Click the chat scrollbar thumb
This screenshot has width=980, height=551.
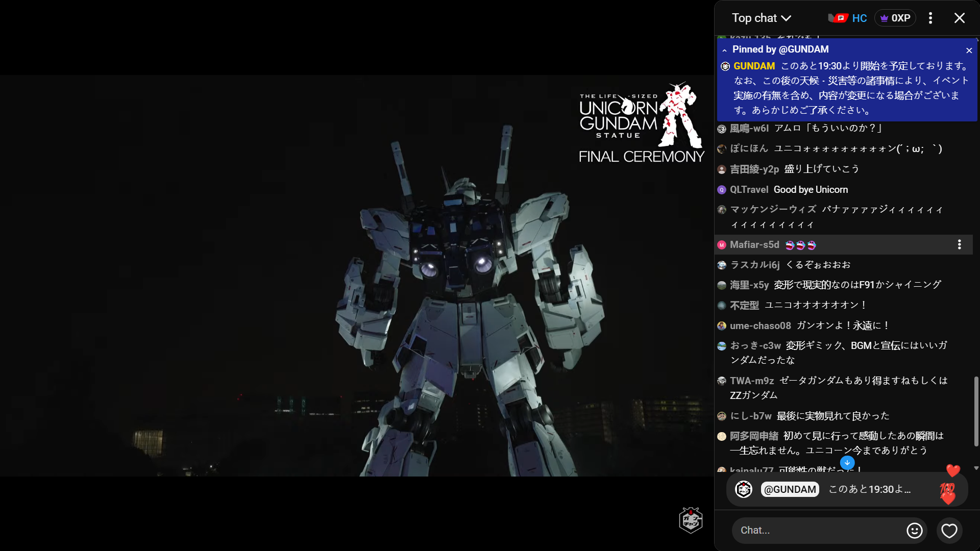[x=976, y=412]
